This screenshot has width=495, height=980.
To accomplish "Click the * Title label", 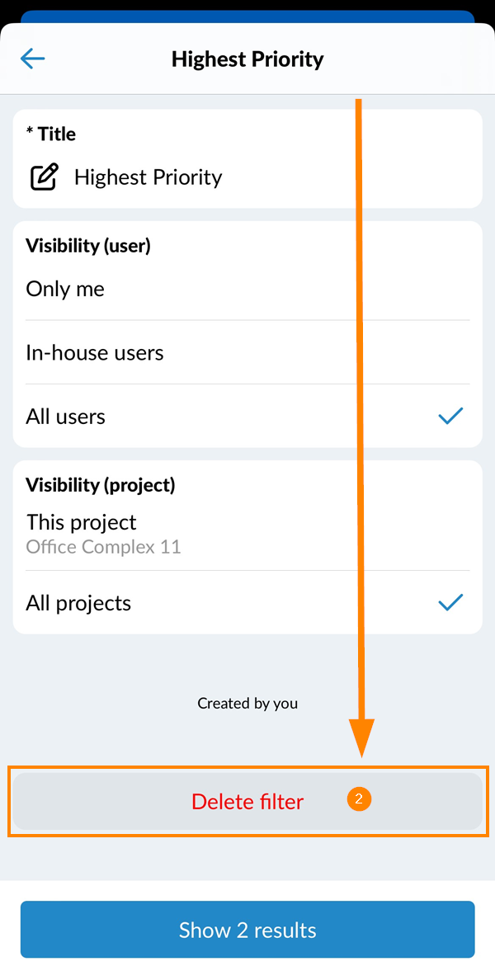I will point(50,134).
